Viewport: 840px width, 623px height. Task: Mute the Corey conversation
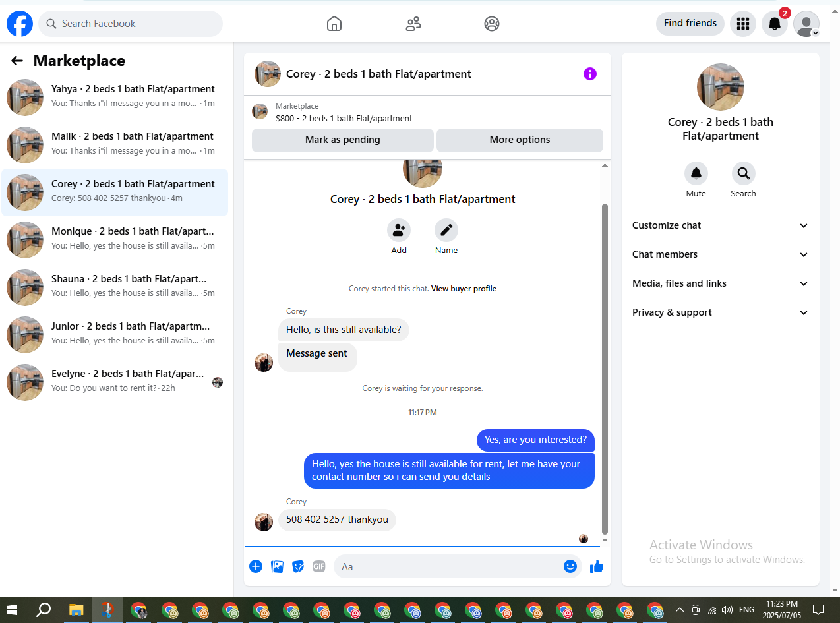[x=696, y=173]
